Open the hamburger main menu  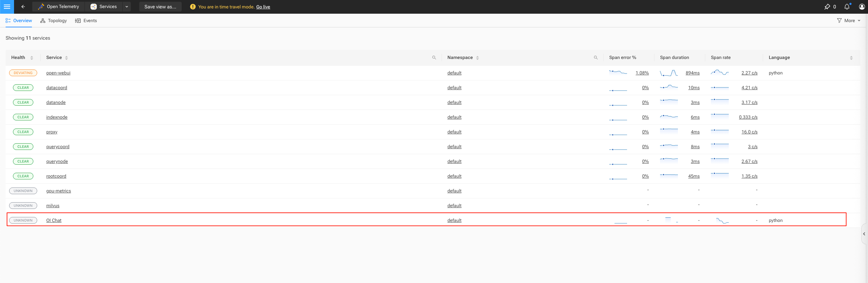[x=7, y=7]
